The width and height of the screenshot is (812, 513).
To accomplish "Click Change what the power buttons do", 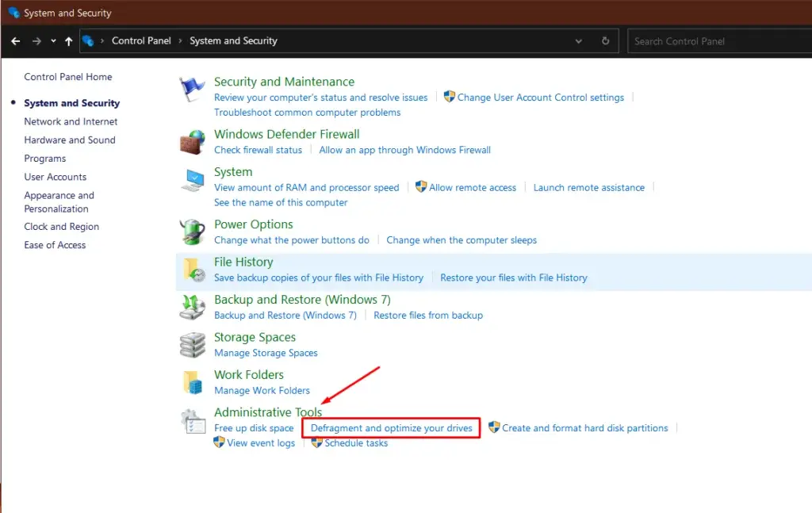I will [292, 239].
